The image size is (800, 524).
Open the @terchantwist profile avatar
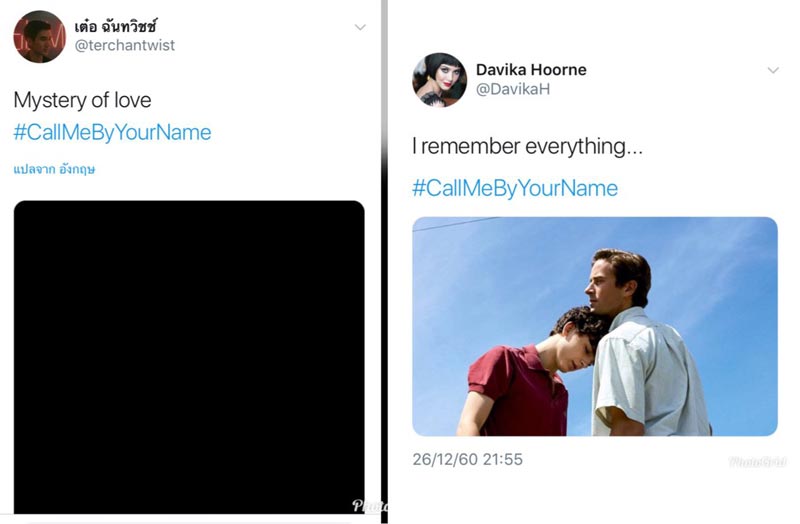(x=39, y=37)
